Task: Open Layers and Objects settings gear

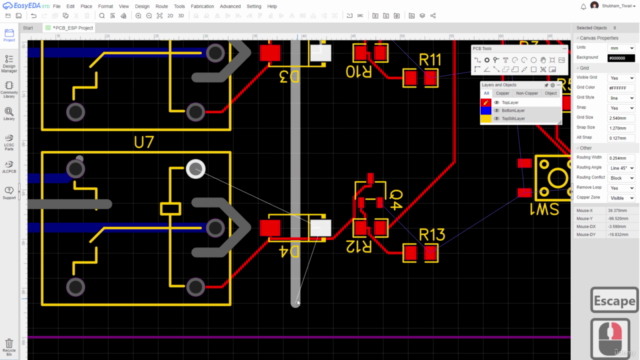Action: pos(553,85)
